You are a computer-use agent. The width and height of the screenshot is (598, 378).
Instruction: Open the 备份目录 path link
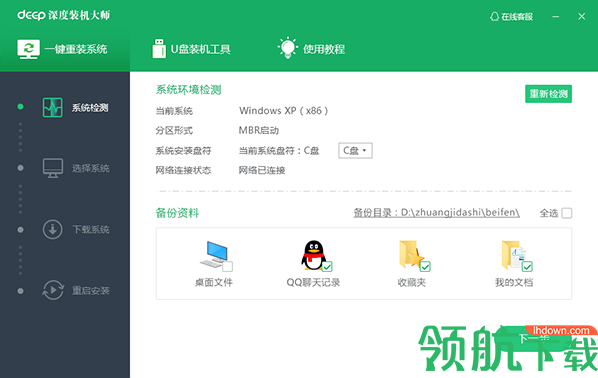pos(436,212)
